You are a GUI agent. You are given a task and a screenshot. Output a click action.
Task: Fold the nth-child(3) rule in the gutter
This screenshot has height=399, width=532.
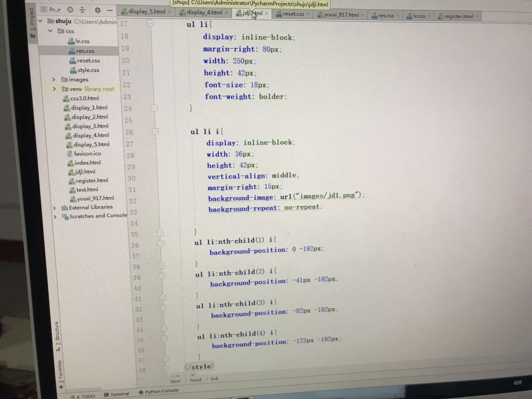point(163,307)
